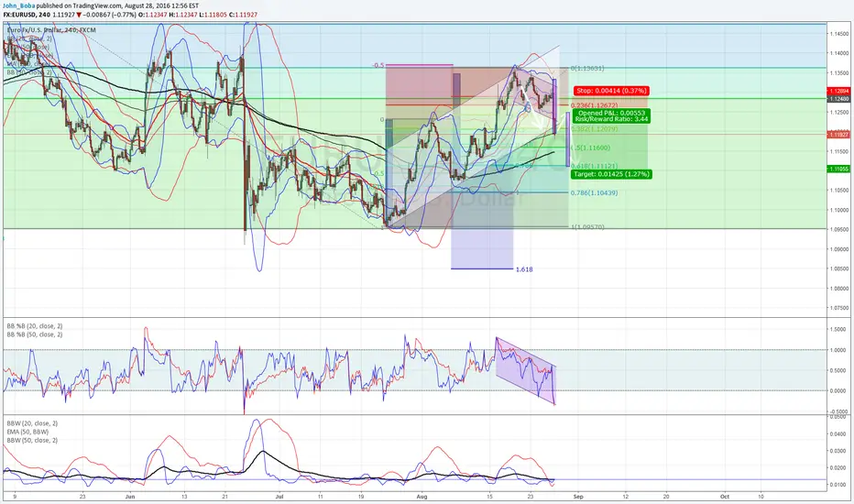Screen dimensions: 854x504
Task: Click the Fib level 0.618(1.11121) label
Action: [594, 166]
